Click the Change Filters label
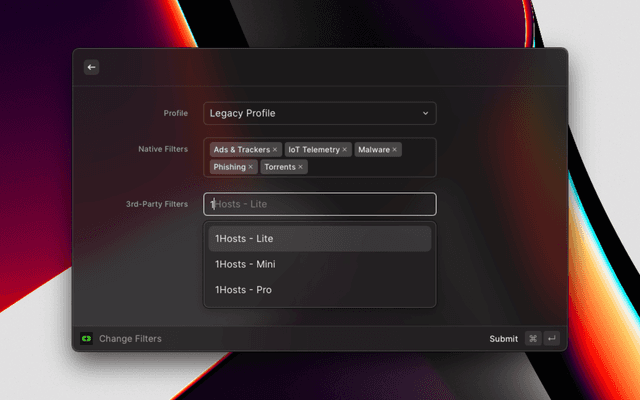Image resolution: width=640 pixels, height=400 pixels. (130, 339)
